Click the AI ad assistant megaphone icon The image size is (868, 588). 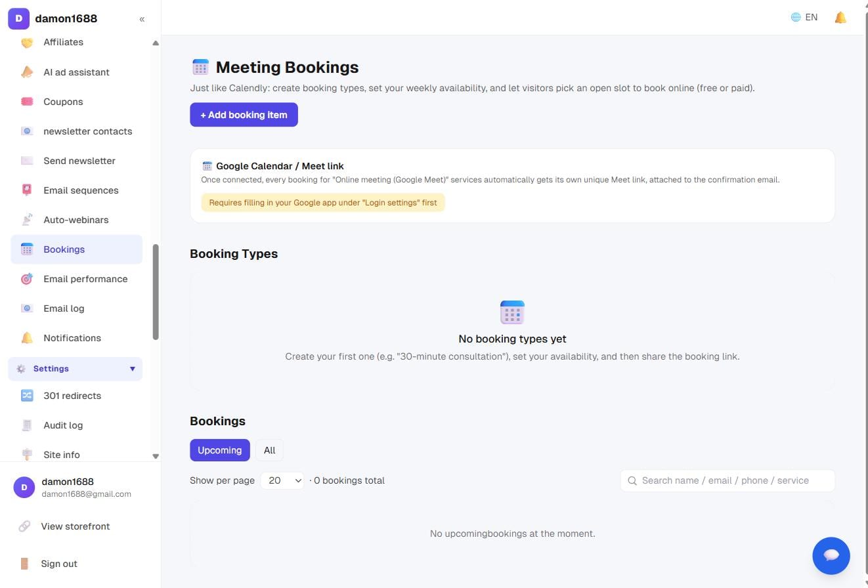27,72
